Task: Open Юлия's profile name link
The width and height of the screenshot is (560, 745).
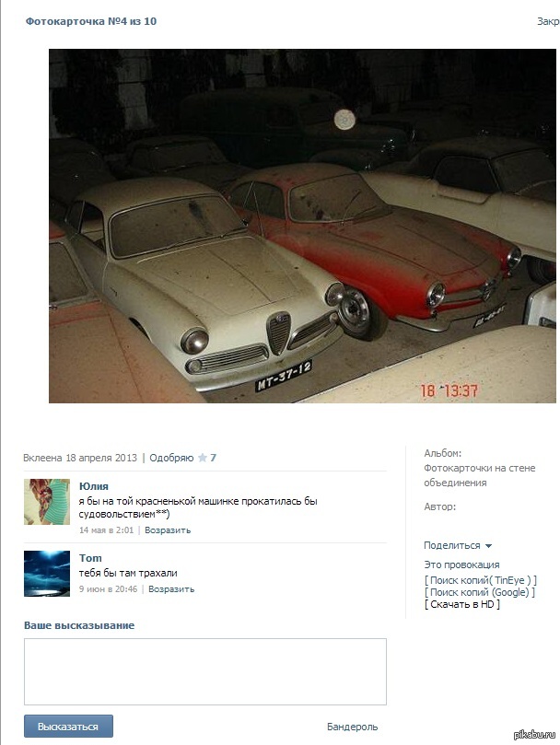Action: (x=94, y=486)
